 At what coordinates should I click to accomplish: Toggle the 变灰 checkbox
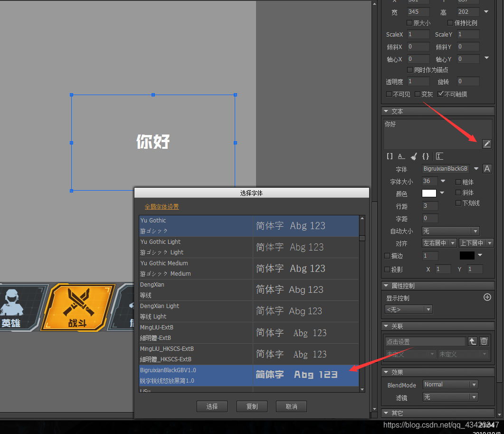click(x=418, y=94)
